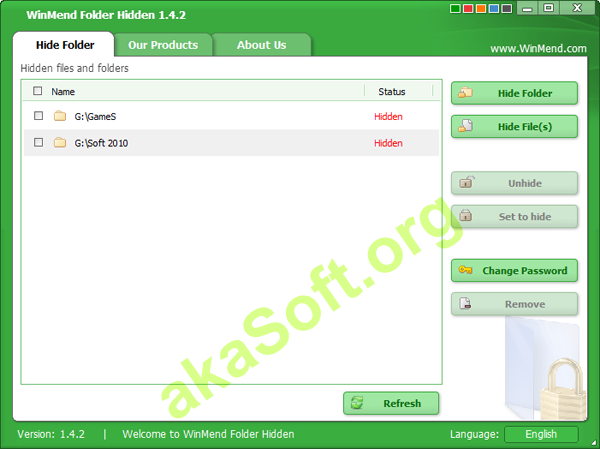Click the open padlock icon on Unhide
The height and width of the screenshot is (449, 600).
click(x=466, y=181)
